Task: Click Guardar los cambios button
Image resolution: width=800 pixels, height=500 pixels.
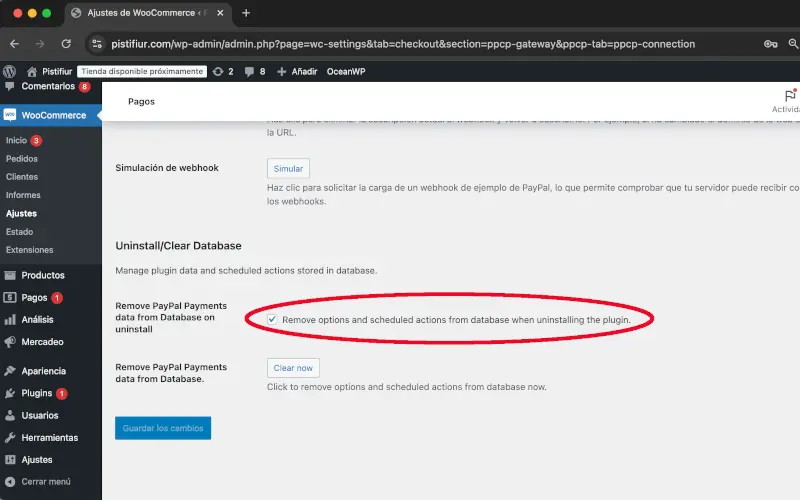Action: coord(163,428)
